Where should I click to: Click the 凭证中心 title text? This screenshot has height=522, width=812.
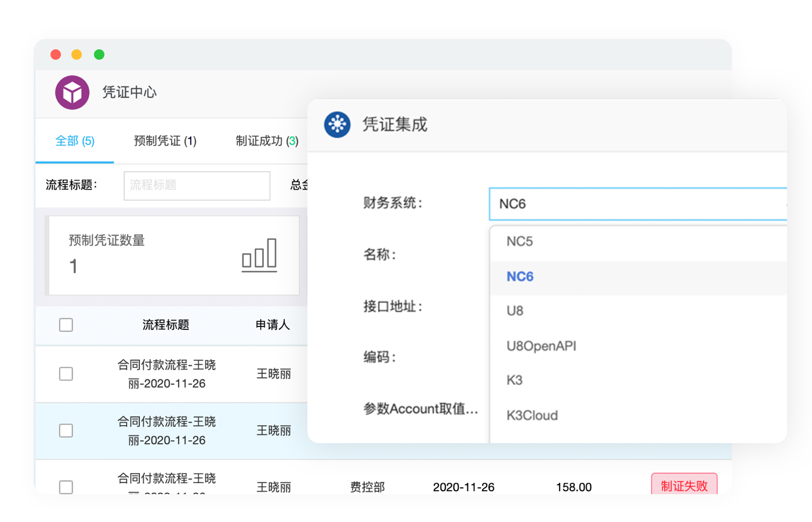(x=129, y=92)
